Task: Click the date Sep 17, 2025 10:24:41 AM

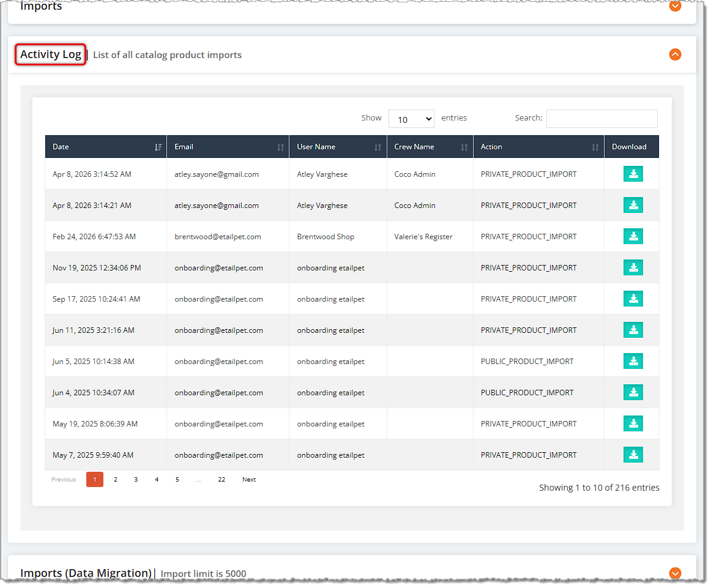Action: [96, 299]
